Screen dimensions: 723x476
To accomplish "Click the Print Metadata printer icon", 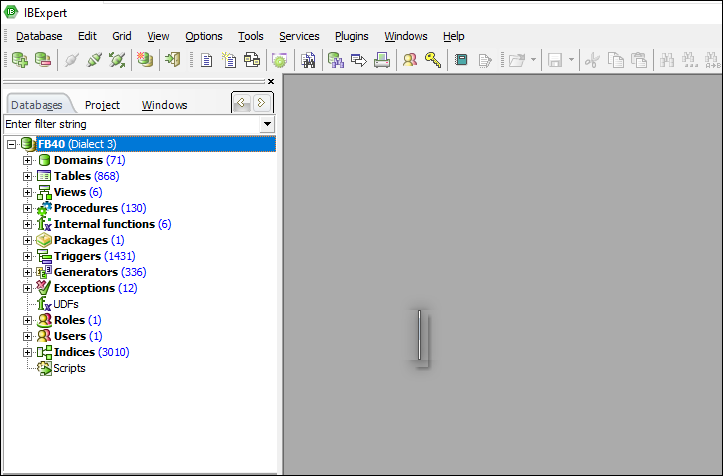I will click(382, 60).
